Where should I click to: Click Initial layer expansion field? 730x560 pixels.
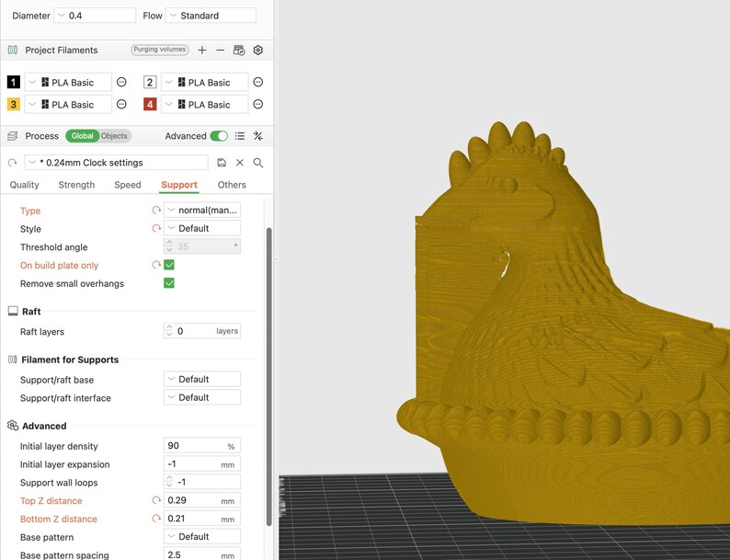point(202,464)
